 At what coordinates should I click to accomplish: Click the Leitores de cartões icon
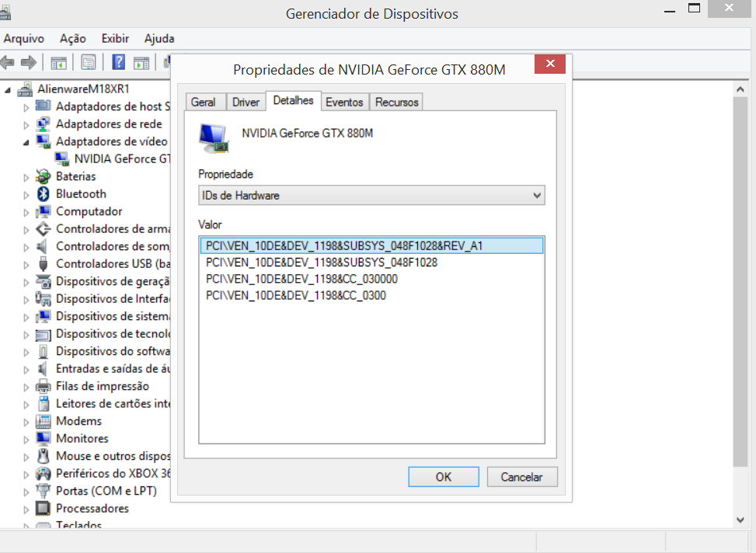point(44,404)
